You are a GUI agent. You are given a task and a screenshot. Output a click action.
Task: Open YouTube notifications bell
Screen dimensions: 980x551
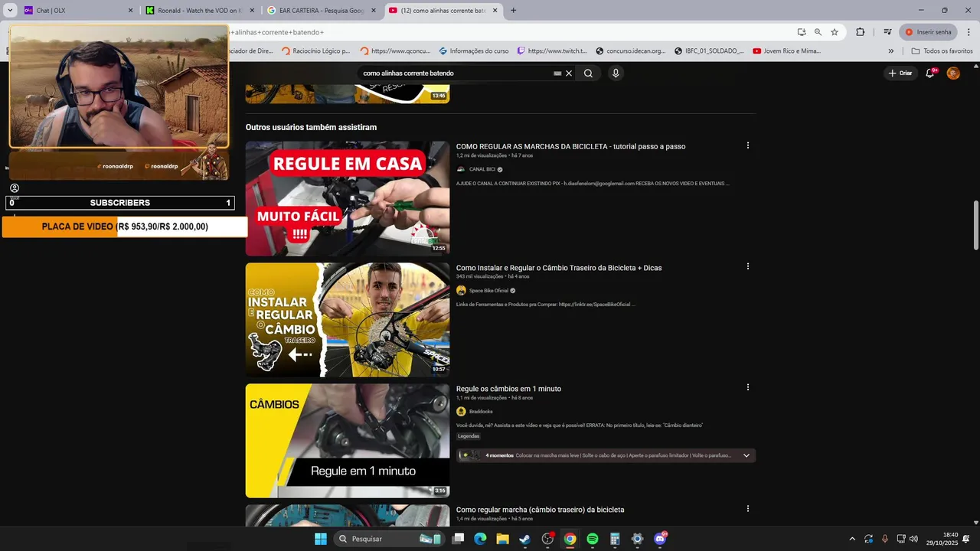coord(930,73)
